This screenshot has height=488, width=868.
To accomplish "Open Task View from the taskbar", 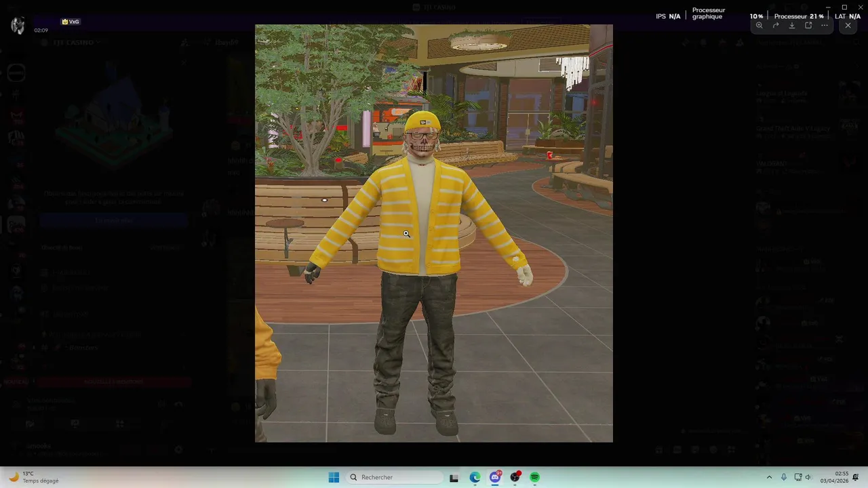I will tap(454, 477).
